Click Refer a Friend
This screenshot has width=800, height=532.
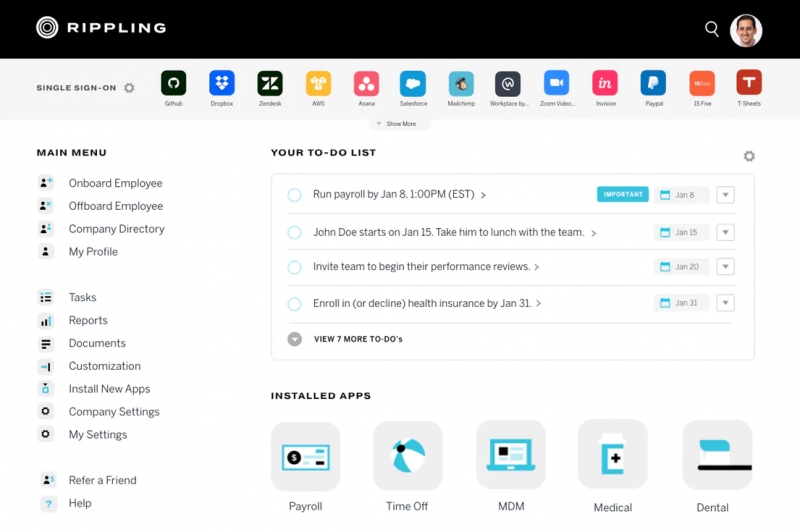(x=88, y=480)
